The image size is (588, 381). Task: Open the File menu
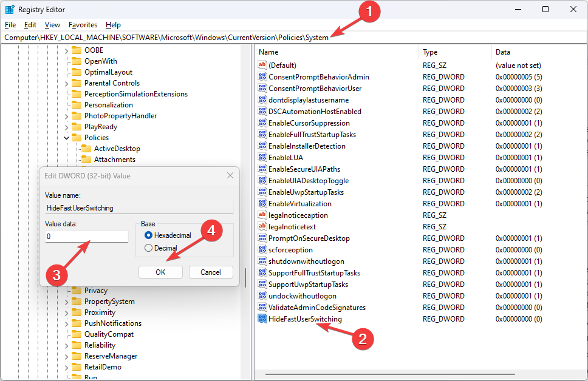pyautogui.click(x=10, y=25)
